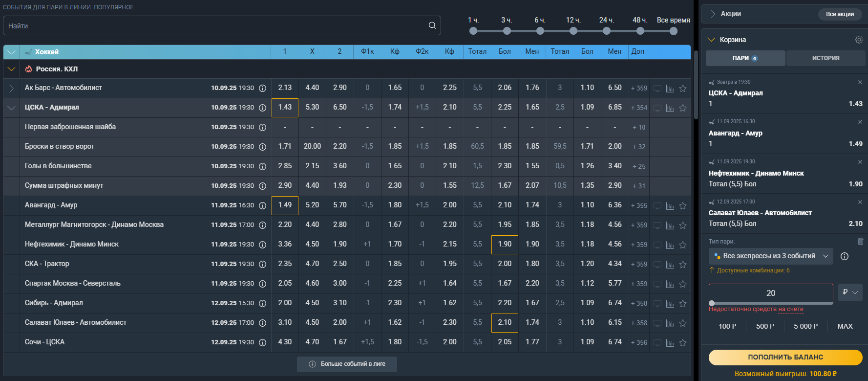Remove ЦСКА - Адмирал bet from basket
Viewport: 868px width, 381px height.
coord(860,82)
